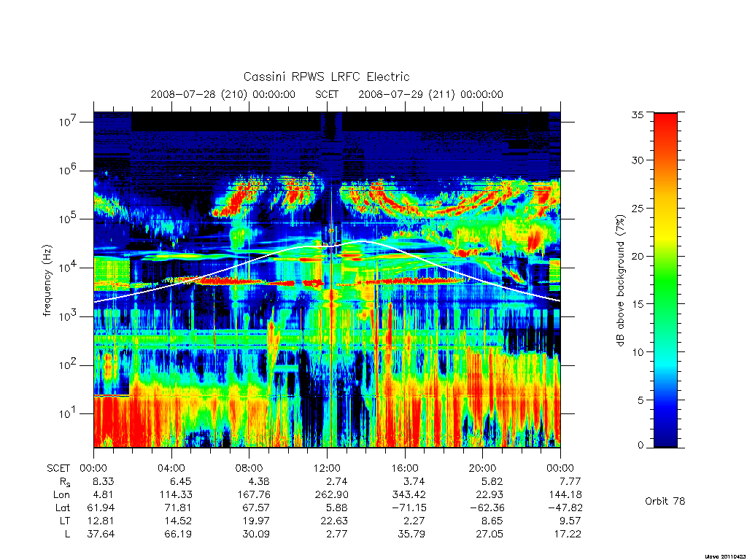The width and height of the screenshot is (747, 560).
Task: Click the Lon value '343.42'
Action: click(409, 495)
